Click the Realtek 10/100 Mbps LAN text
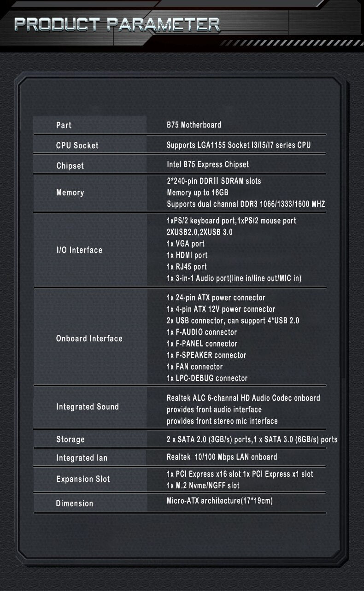Viewport: 364px width, 591px height. point(222,457)
